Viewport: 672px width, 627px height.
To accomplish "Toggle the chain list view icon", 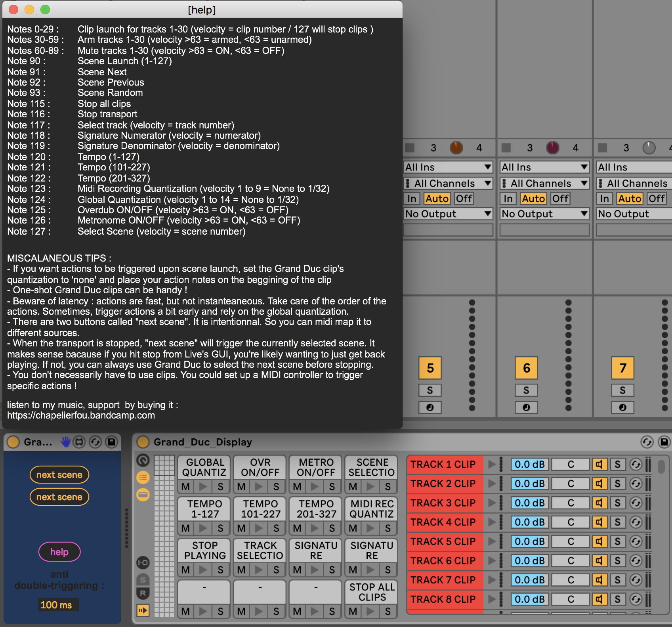I will [143, 478].
